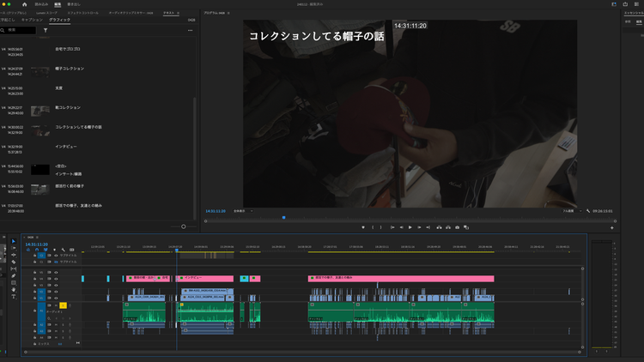
Task: Click Go to Out point button
Action: tap(428, 227)
